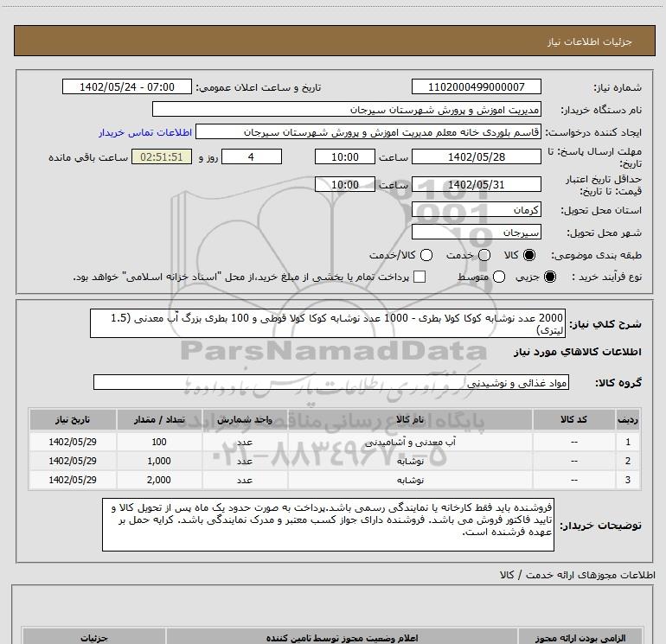Click the price validity time 10:00 field

345,184
